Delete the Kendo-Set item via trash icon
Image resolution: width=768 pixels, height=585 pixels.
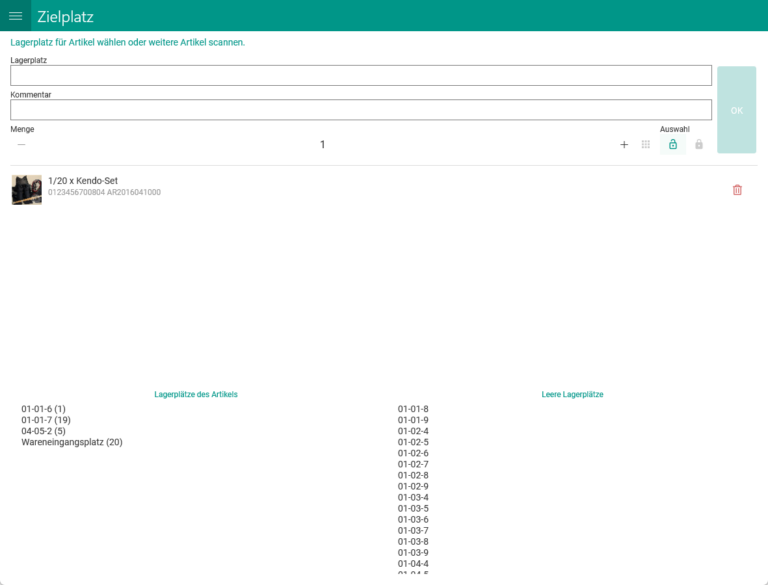[737, 190]
